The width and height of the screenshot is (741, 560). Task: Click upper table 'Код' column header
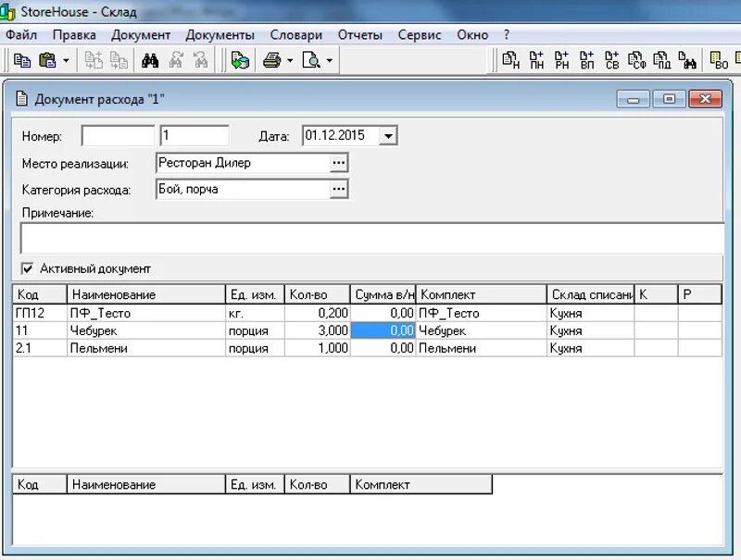click(40, 294)
